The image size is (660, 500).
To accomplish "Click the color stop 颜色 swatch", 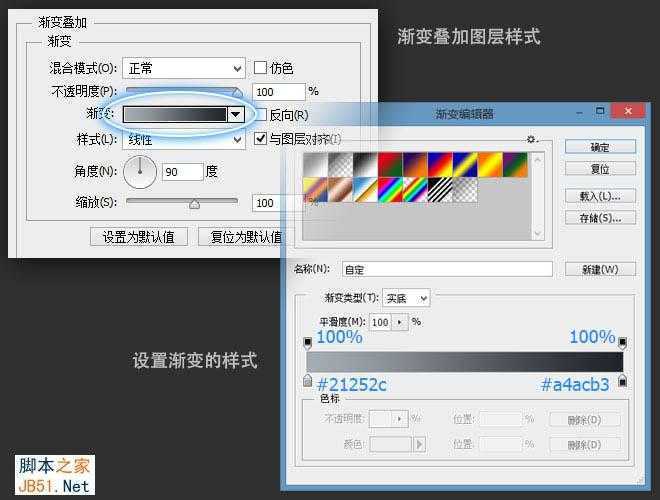I will tap(391, 444).
